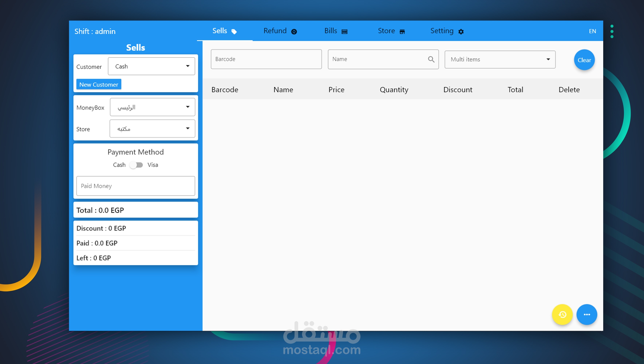Open the Multi items dropdown
Viewport: 644px width, 364px height.
click(500, 60)
